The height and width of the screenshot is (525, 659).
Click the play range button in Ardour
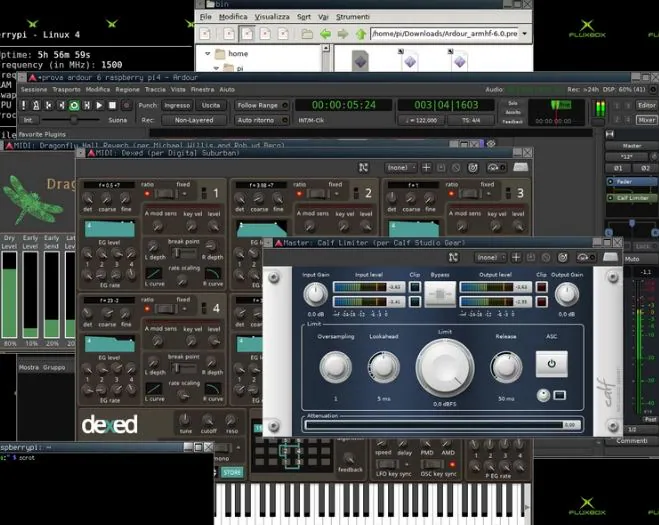tap(87, 105)
